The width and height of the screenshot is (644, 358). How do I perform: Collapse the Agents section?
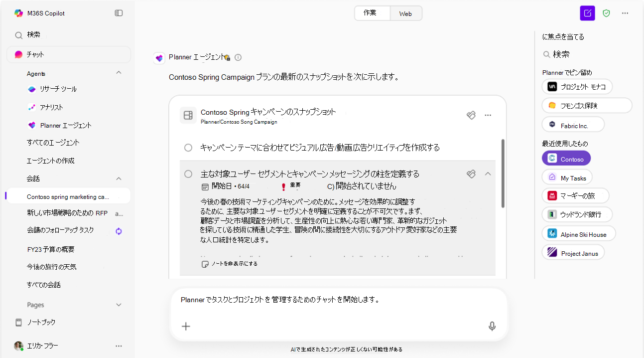(x=119, y=73)
